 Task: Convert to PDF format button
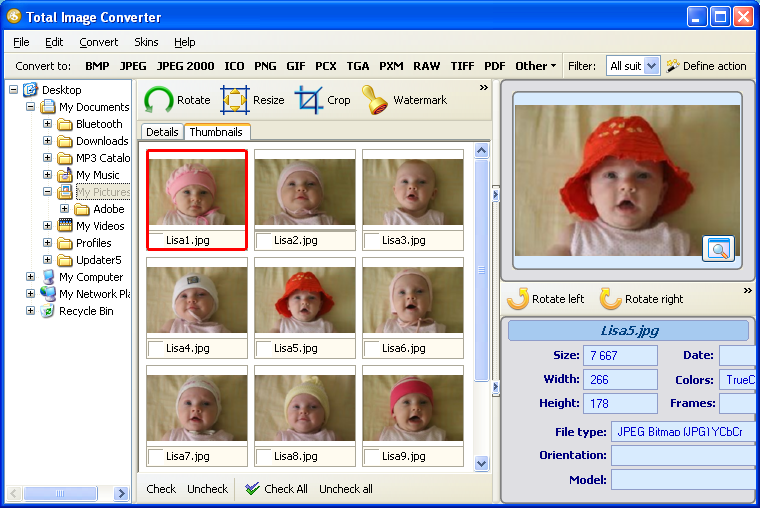495,66
